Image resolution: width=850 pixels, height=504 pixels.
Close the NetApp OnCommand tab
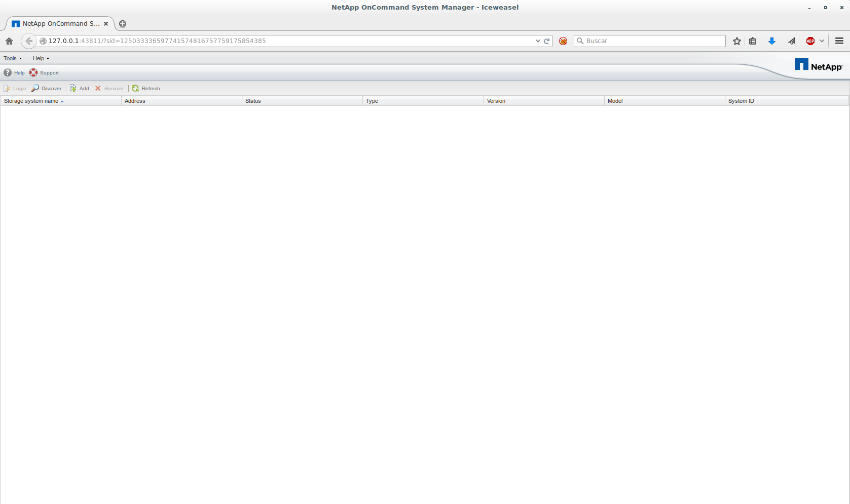106,24
